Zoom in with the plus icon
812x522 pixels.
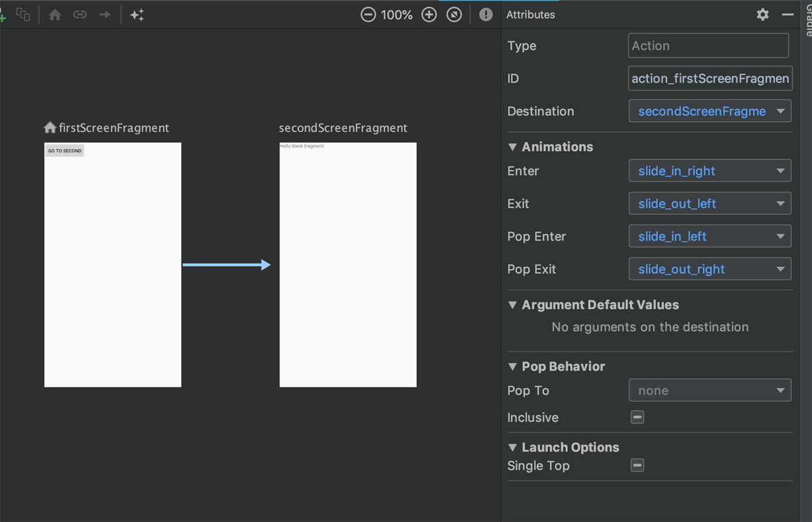click(429, 14)
